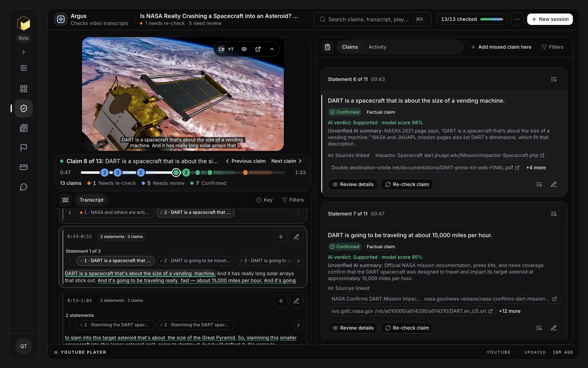Focus the Search claims input field
Image resolution: width=588 pixels, height=368 pixels.
tap(372, 19)
